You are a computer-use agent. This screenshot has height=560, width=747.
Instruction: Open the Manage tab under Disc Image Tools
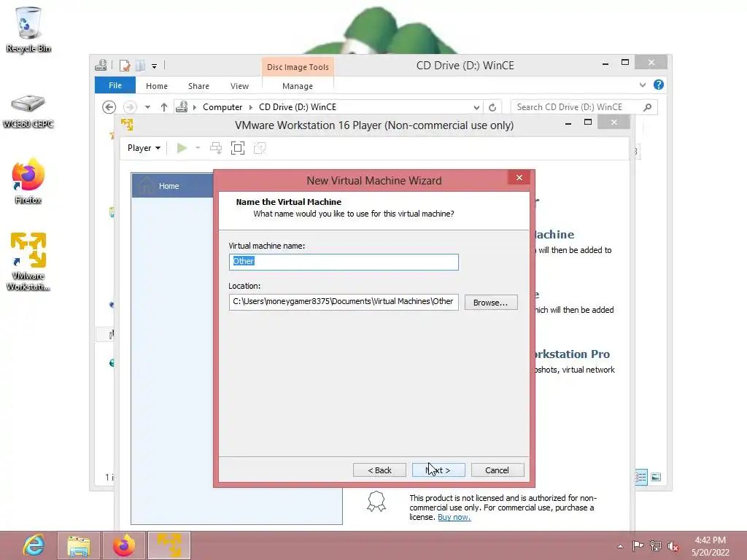[298, 86]
